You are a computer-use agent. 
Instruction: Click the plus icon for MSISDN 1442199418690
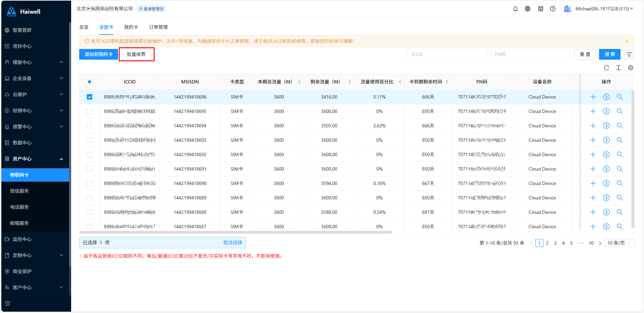click(593, 183)
